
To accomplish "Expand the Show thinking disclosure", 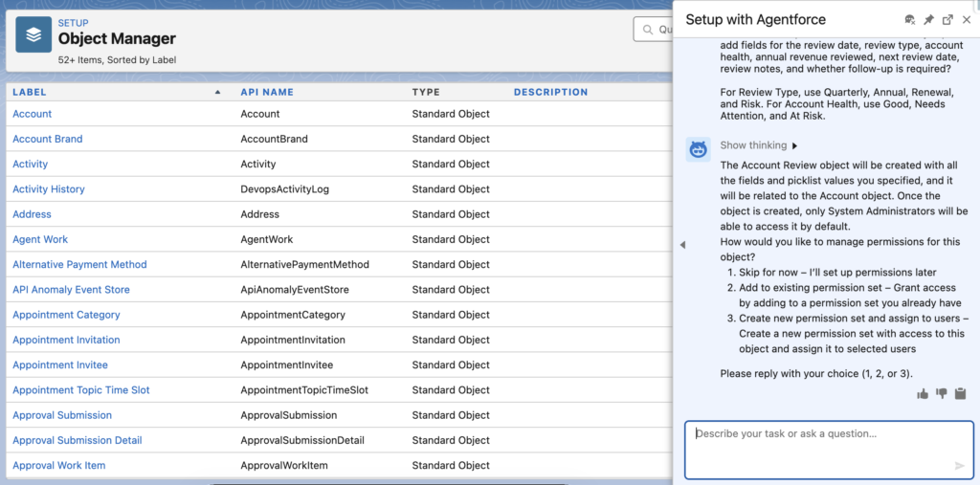I will click(x=759, y=145).
